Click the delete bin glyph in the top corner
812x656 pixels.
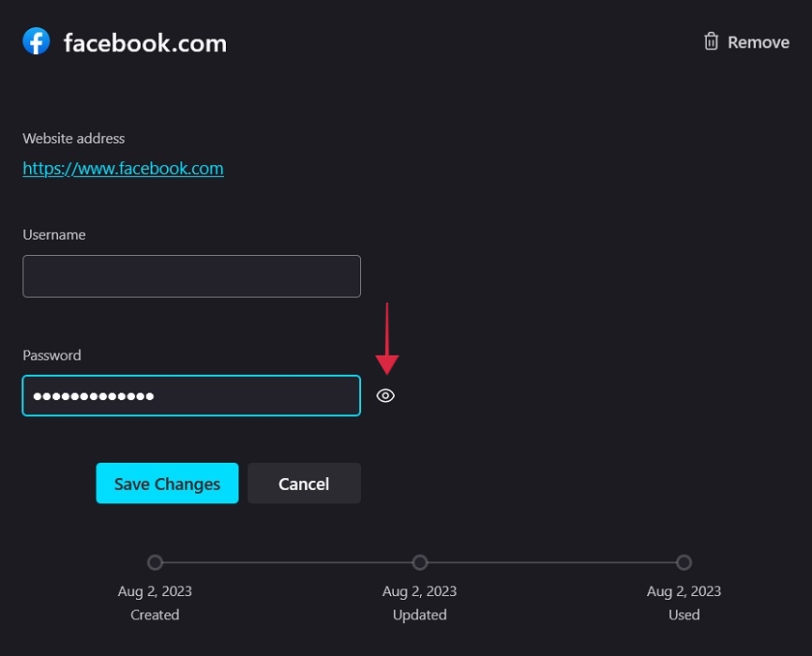pyautogui.click(x=710, y=41)
